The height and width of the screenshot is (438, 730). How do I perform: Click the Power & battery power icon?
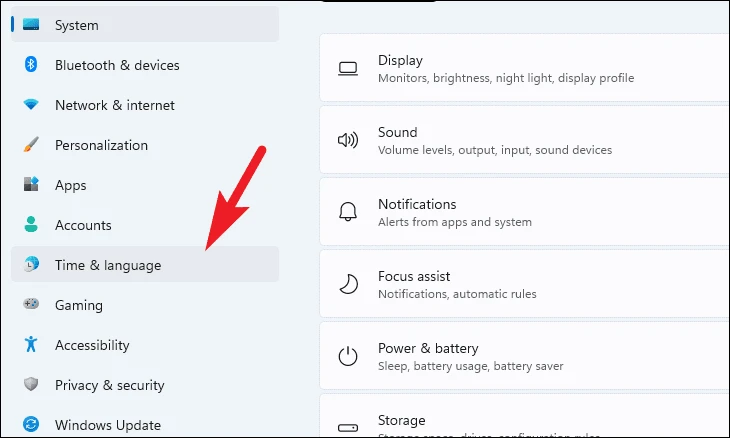pyautogui.click(x=348, y=356)
